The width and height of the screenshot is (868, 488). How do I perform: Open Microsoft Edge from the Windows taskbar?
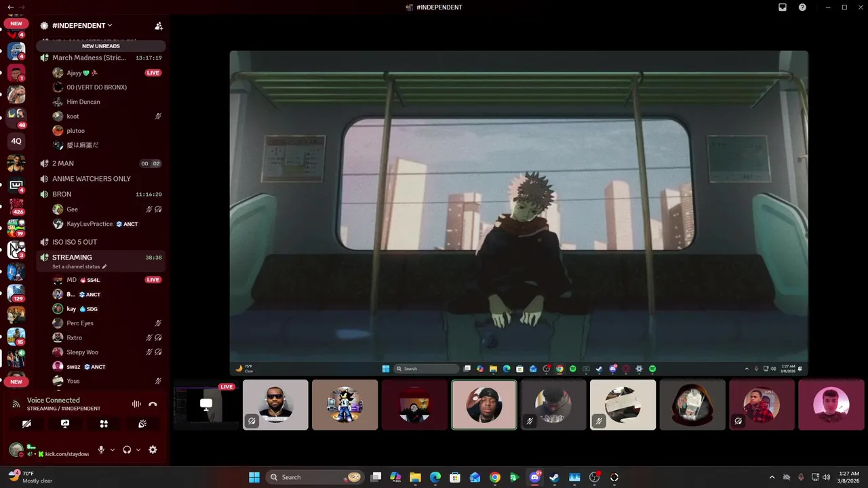(x=435, y=477)
